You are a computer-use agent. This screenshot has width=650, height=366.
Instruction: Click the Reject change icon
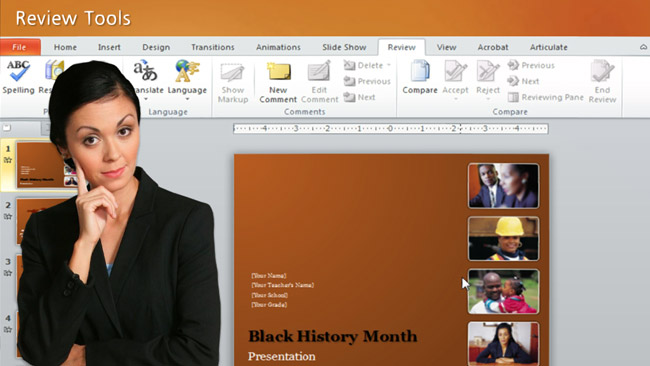pos(488,71)
